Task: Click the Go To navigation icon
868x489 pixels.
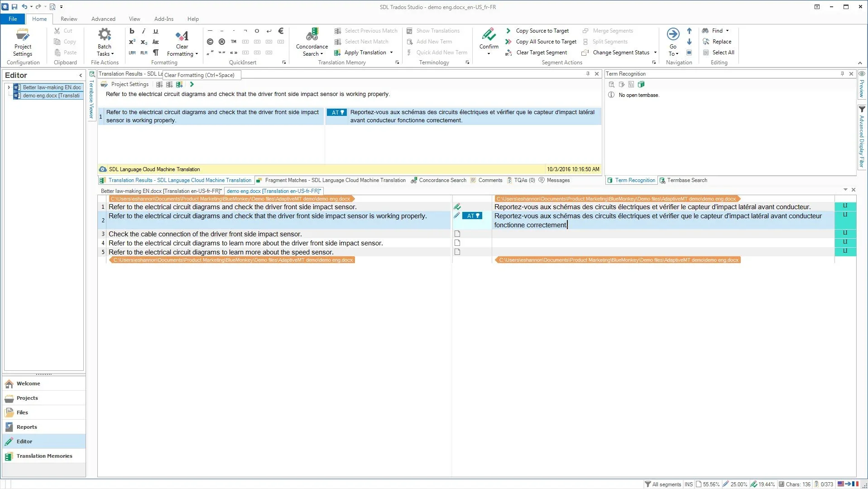Action: tap(673, 34)
